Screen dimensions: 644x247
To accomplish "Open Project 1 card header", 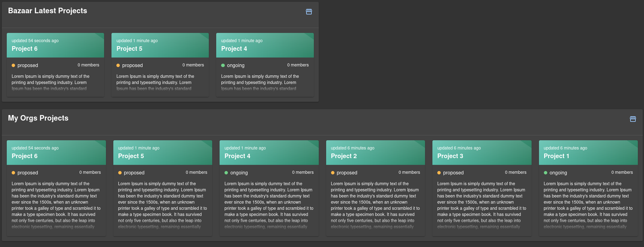I will (588, 153).
